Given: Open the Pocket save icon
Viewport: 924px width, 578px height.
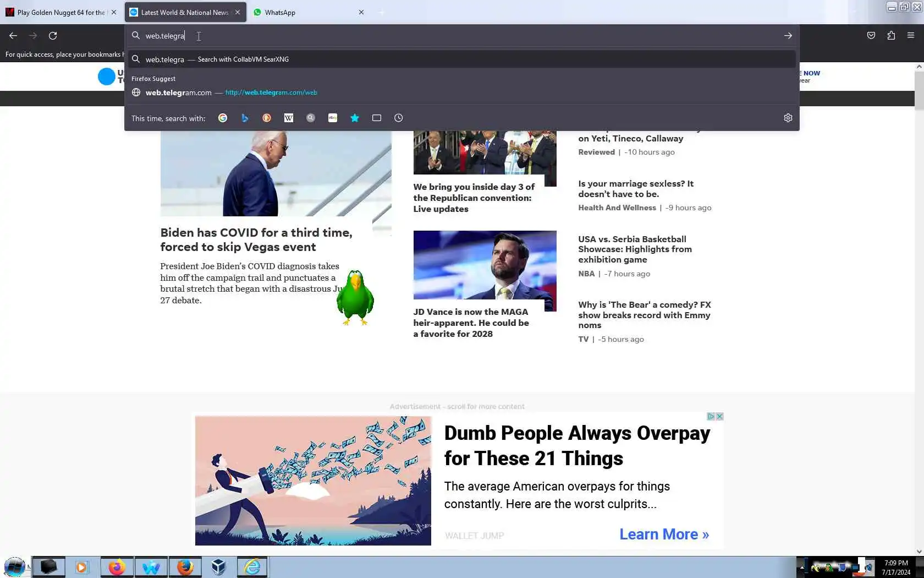Looking at the screenshot, I should click(x=871, y=36).
